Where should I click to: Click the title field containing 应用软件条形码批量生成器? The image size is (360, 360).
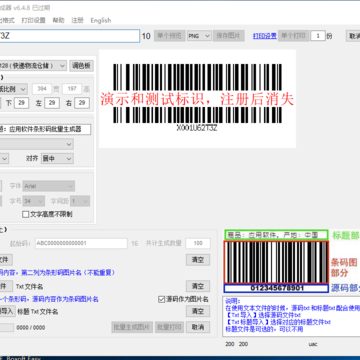[45, 129]
